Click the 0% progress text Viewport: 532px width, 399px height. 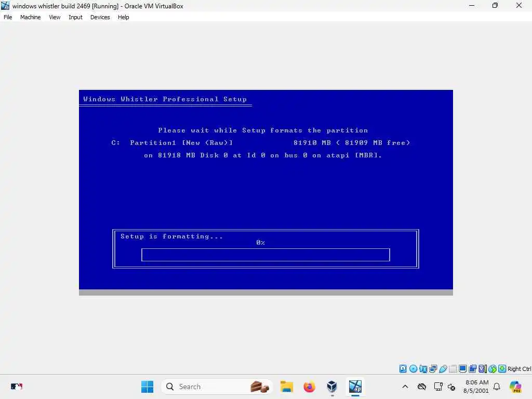tap(260, 242)
